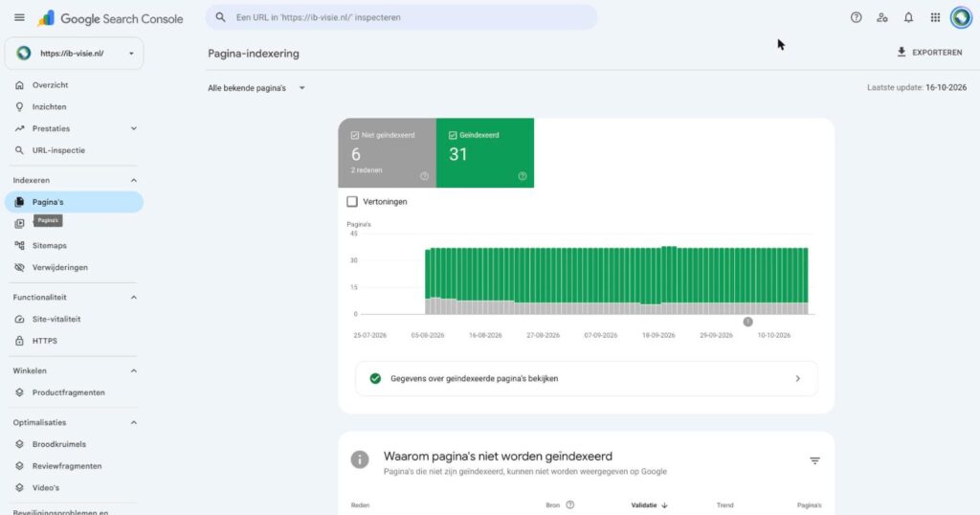Image resolution: width=980 pixels, height=515 pixels.
Task: Click the Overzicht home icon
Action: (19, 85)
